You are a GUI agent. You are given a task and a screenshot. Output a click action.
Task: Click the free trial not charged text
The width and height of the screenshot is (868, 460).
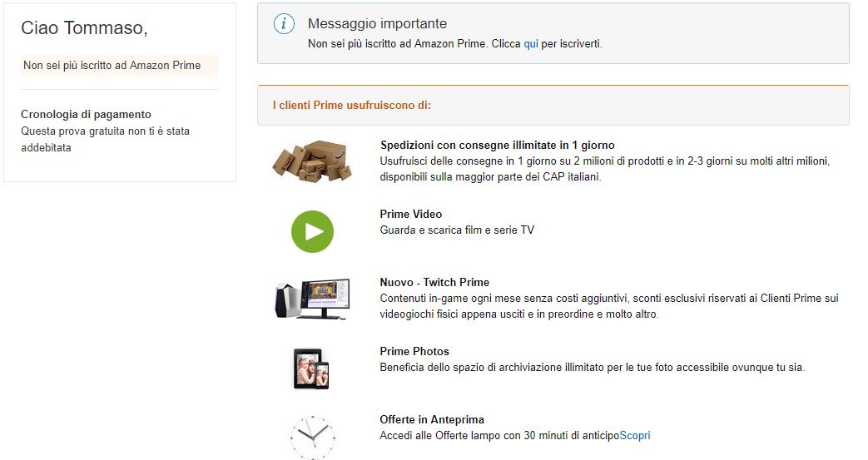[x=106, y=139]
